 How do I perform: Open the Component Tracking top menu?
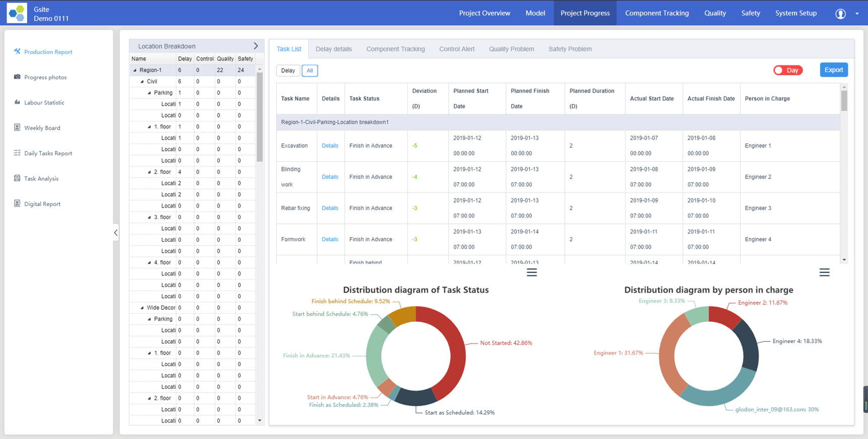[657, 13]
